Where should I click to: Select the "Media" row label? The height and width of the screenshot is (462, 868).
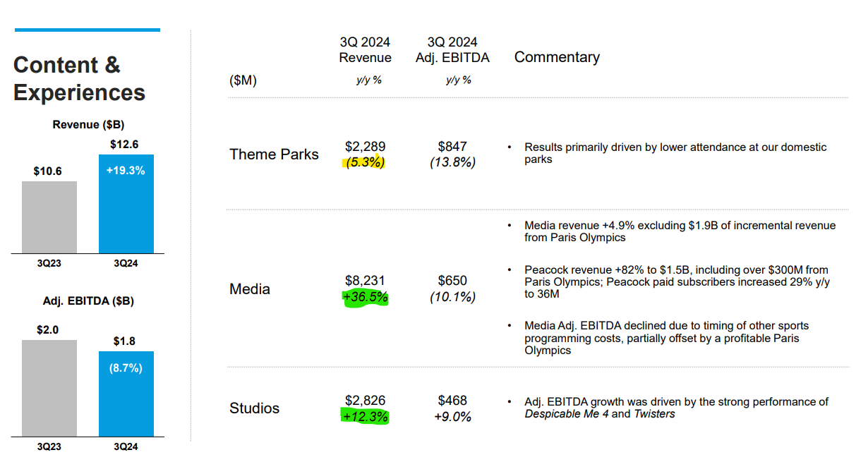pyautogui.click(x=250, y=289)
